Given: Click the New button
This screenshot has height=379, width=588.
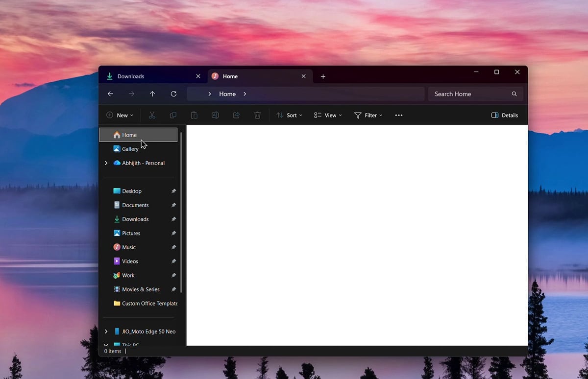Looking at the screenshot, I should (120, 115).
